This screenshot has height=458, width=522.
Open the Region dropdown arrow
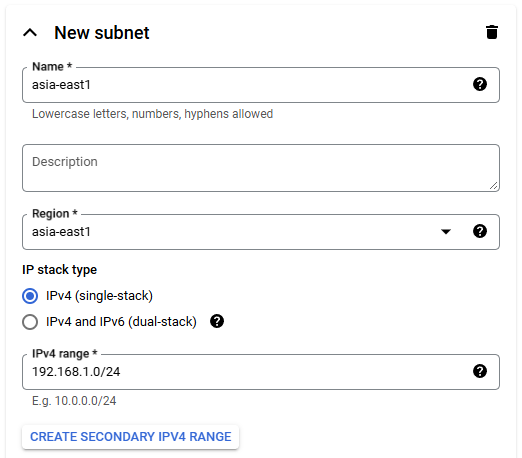coord(446,231)
